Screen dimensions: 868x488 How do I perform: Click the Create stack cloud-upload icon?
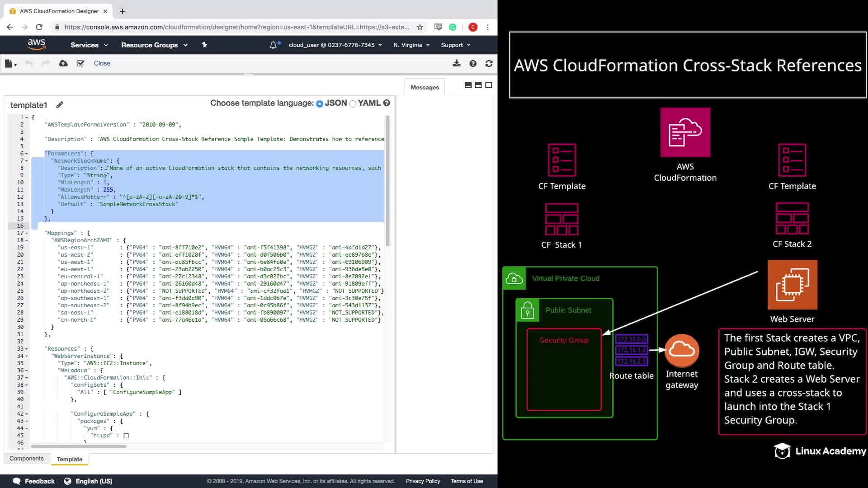coord(63,63)
